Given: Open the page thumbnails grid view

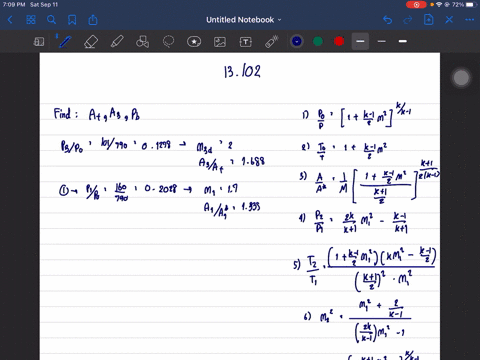Looking at the screenshot, I should 31,20.
